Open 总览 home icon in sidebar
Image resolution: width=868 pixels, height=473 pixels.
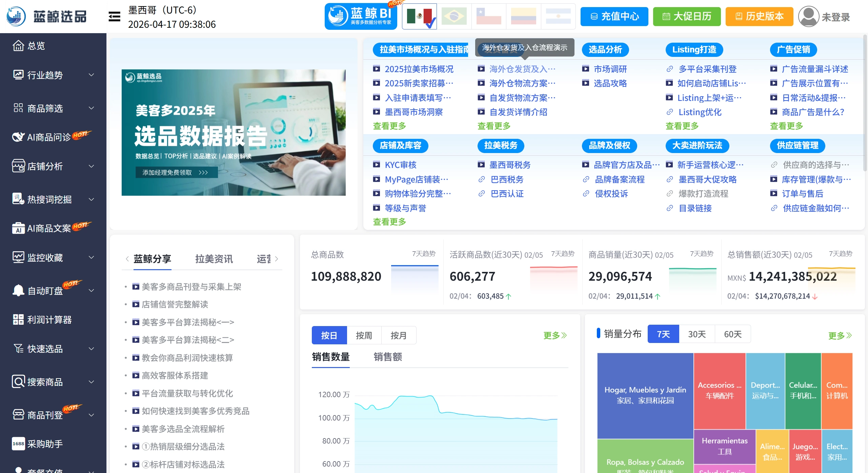pyautogui.click(x=18, y=46)
